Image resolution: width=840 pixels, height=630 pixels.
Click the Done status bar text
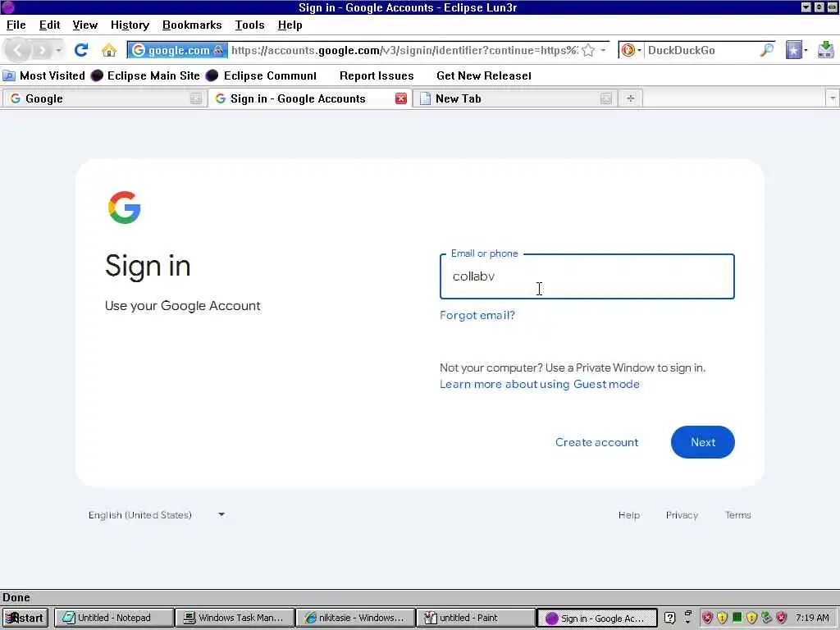[16, 597]
